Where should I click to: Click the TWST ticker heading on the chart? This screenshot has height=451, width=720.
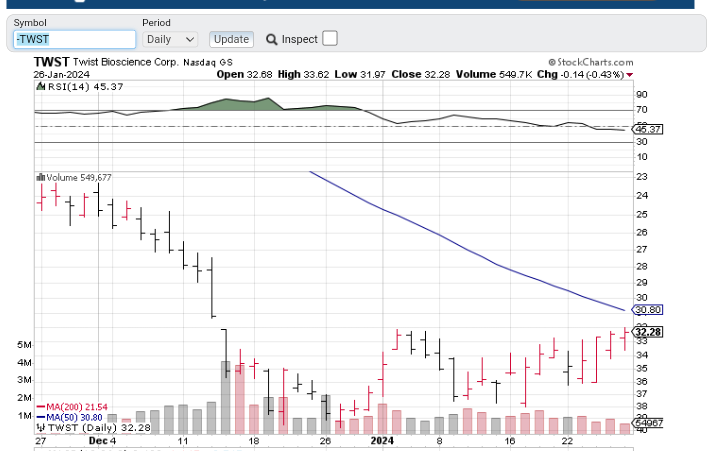pyautogui.click(x=51, y=62)
